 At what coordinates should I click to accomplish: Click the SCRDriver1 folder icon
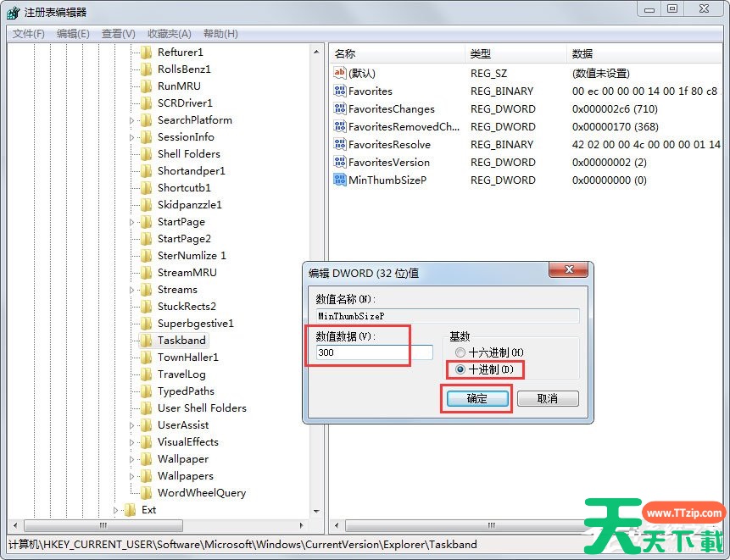[146, 103]
